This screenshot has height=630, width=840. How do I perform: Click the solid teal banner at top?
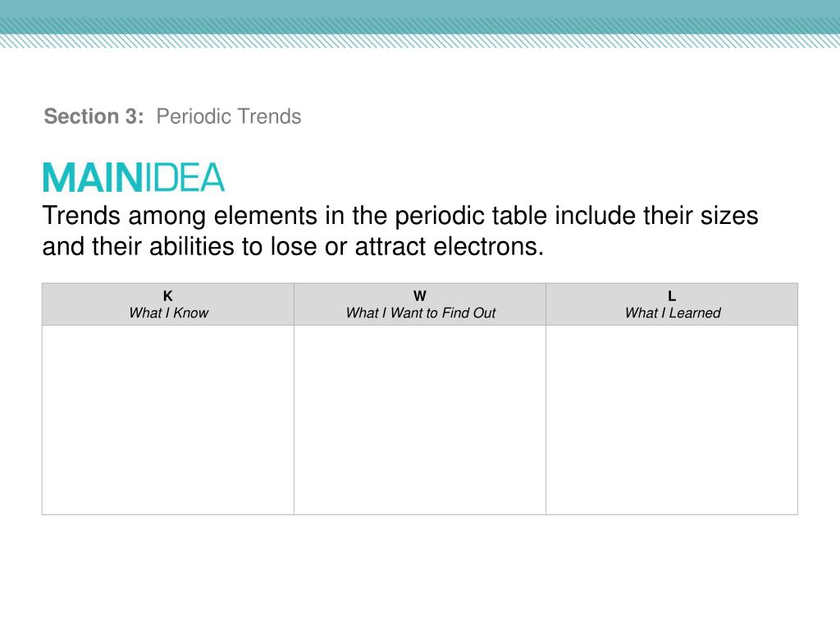pos(420,8)
